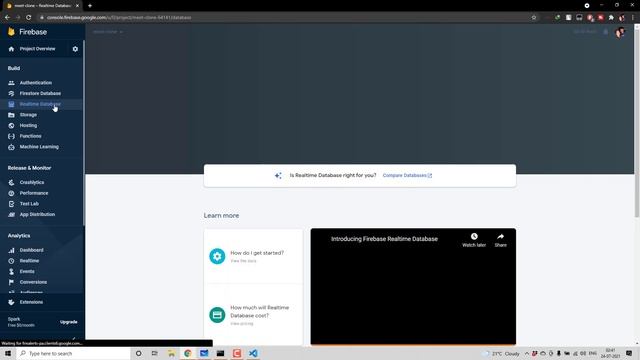
Task: Open the Chrome extensions puzzle icon
Action: point(611,18)
